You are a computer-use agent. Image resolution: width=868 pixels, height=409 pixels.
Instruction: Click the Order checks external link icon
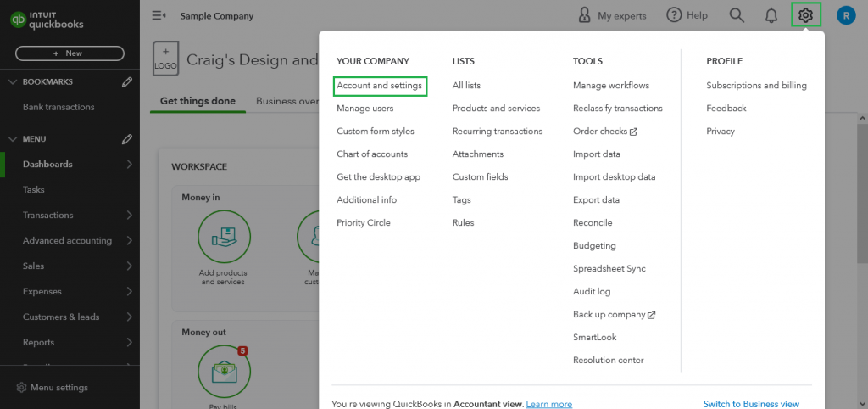[x=634, y=132]
